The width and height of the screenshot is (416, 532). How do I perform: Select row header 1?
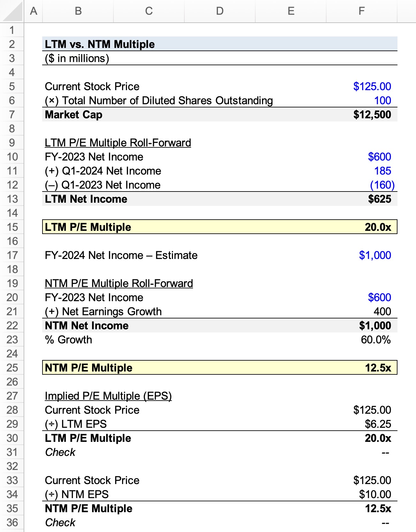coord(12,30)
